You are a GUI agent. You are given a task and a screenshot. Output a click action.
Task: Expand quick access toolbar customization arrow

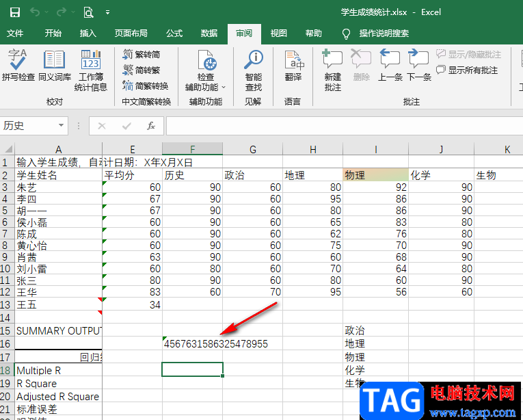(x=107, y=12)
